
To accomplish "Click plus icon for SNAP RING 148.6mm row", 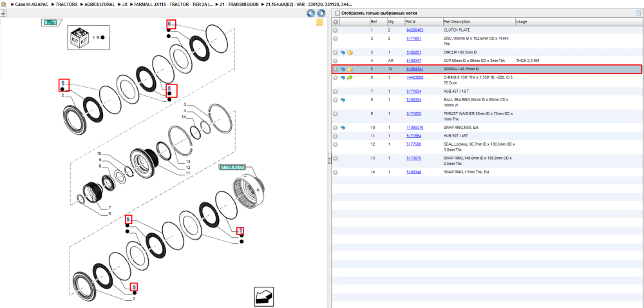I will pos(335,158).
